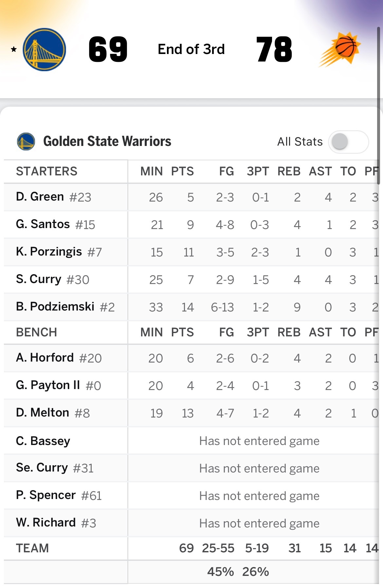Enable the All Stats toggle
This screenshot has height=588, width=383.
point(348,142)
